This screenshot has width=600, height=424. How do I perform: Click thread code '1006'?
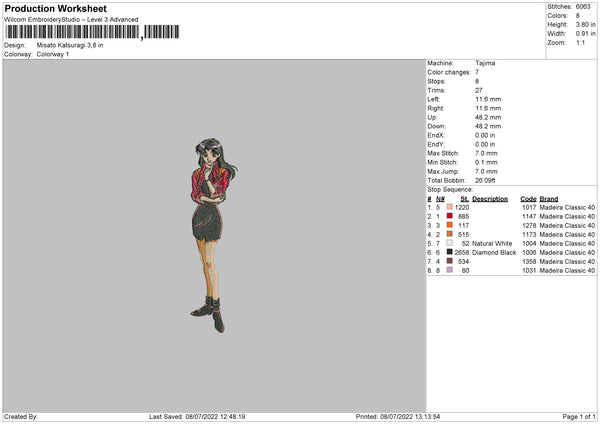point(529,253)
